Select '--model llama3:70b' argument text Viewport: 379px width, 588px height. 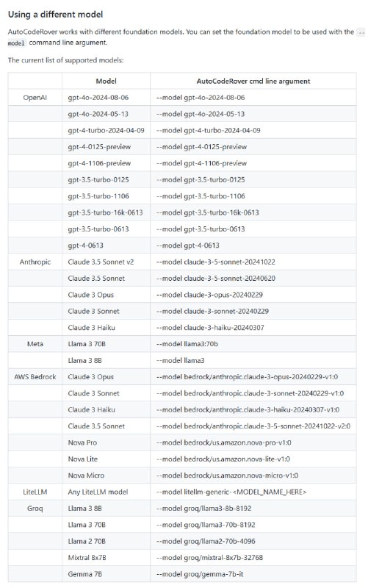click(187, 344)
